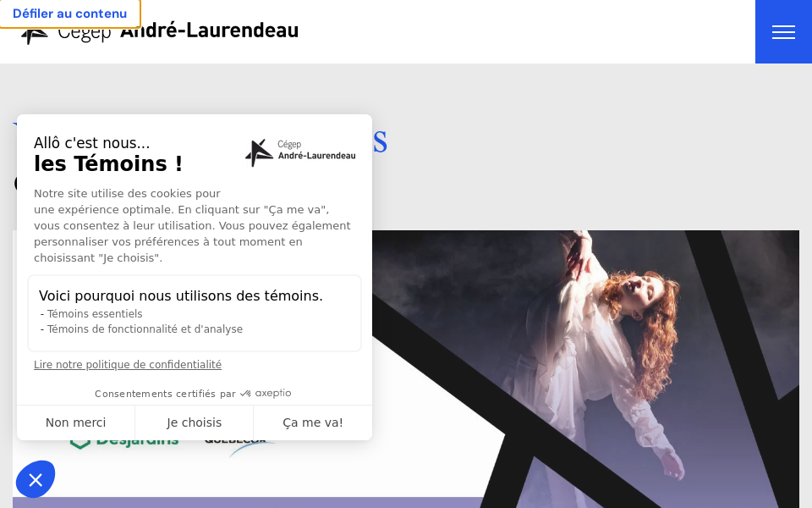Click "Consentements certifiés par axeptio" text

click(x=193, y=393)
